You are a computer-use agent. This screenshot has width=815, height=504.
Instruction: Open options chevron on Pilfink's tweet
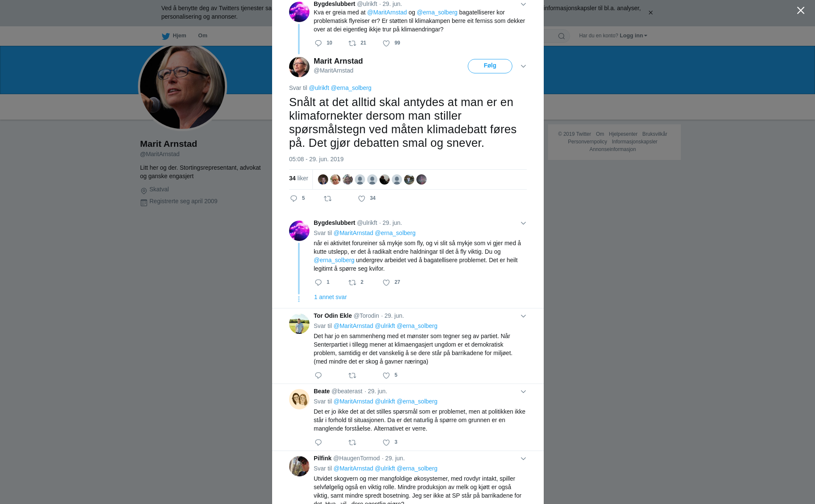(523, 459)
